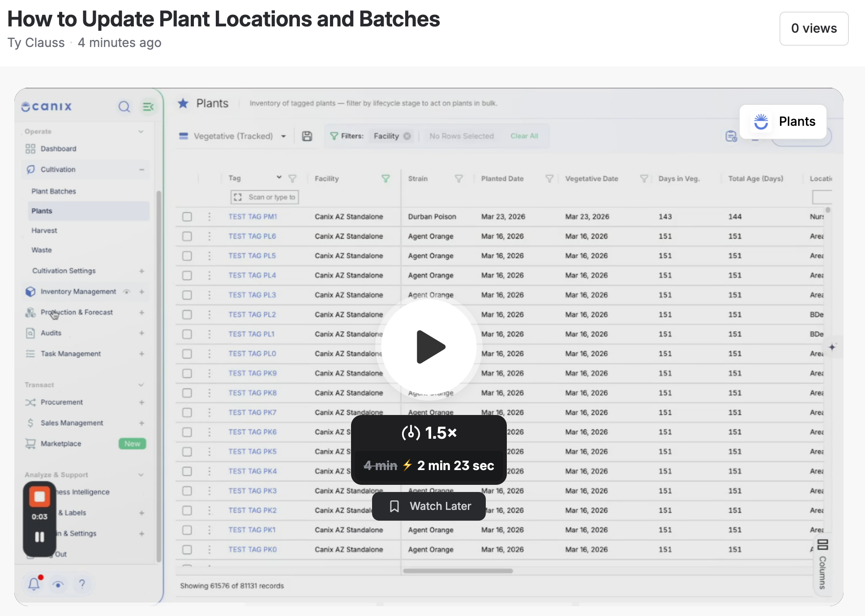Viewport: 865px width, 616px height.
Task: Select the checkbox for TEST TAG PL4 row
Action: pyautogui.click(x=187, y=275)
